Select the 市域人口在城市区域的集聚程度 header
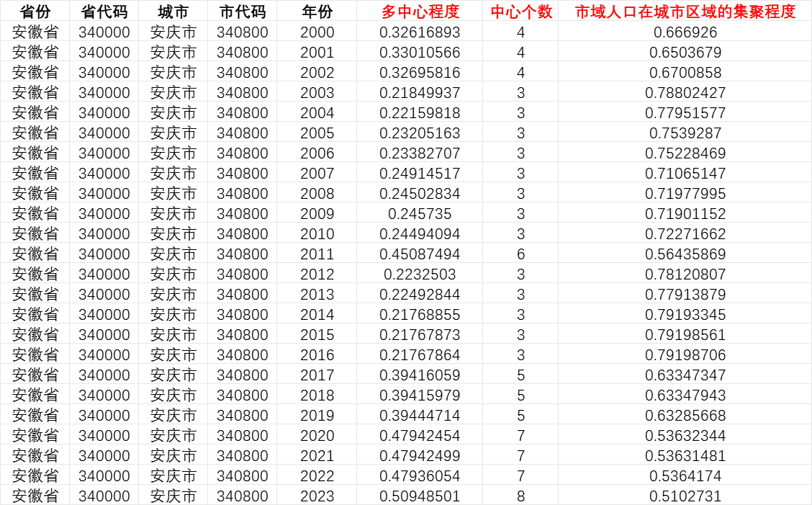 coord(685,12)
